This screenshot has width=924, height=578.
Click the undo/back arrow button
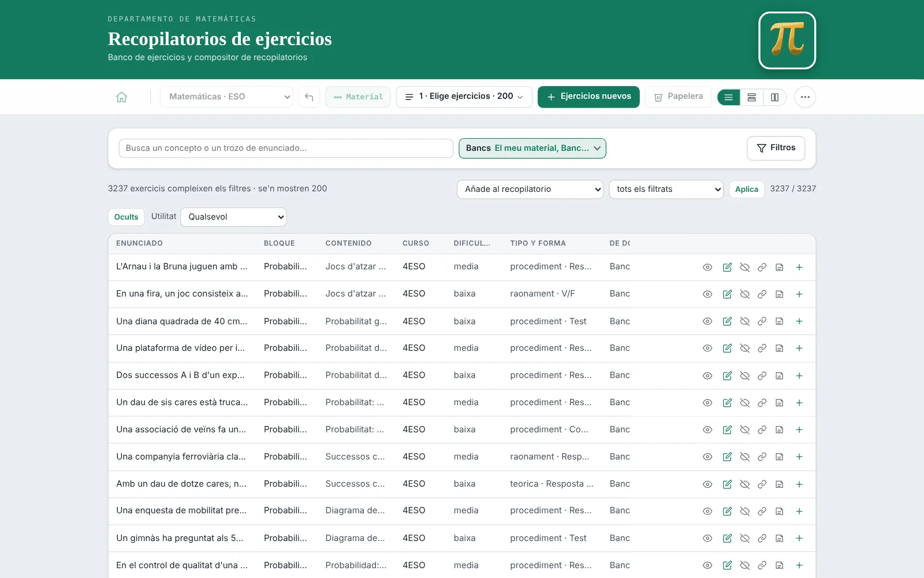(x=309, y=97)
